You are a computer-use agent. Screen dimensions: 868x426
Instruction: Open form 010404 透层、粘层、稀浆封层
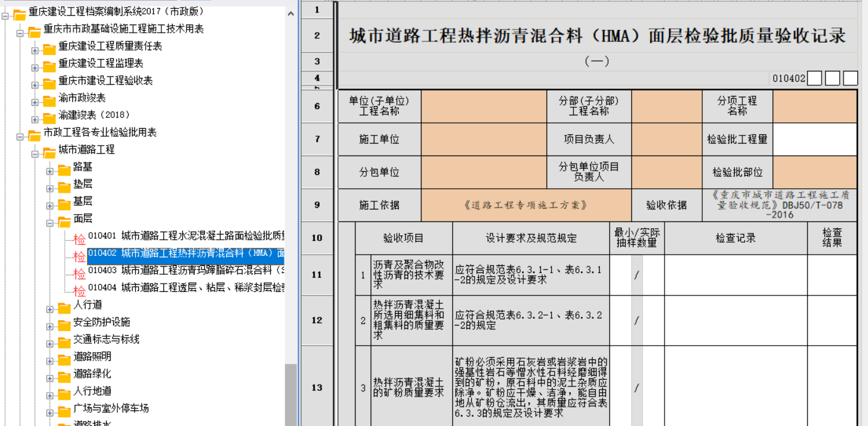[x=186, y=287]
